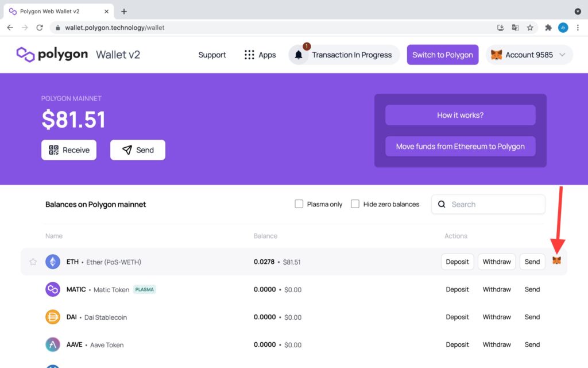Open the Chrome profile avatar
This screenshot has width=588, height=368.
[x=563, y=28]
